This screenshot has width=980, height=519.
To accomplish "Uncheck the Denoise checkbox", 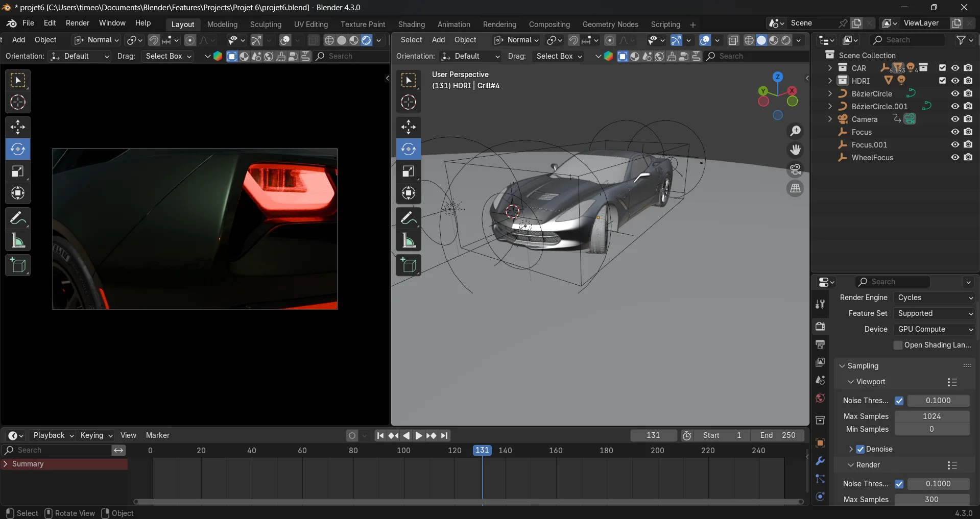I will click(861, 449).
